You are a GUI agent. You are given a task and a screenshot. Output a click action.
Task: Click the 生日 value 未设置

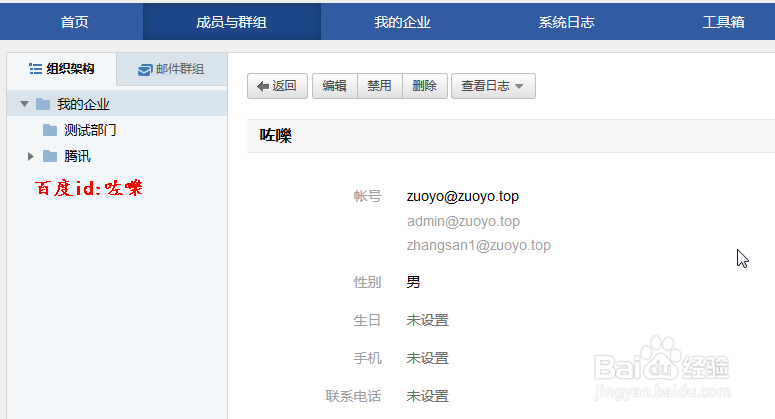click(x=428, y=320)
